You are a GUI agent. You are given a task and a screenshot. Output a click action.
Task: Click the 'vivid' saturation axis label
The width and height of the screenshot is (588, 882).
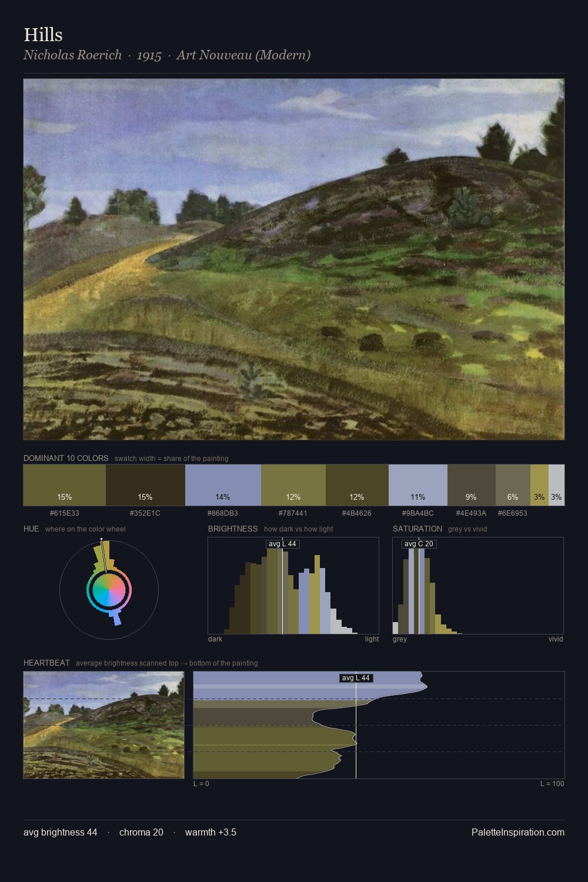click(556, 639)
